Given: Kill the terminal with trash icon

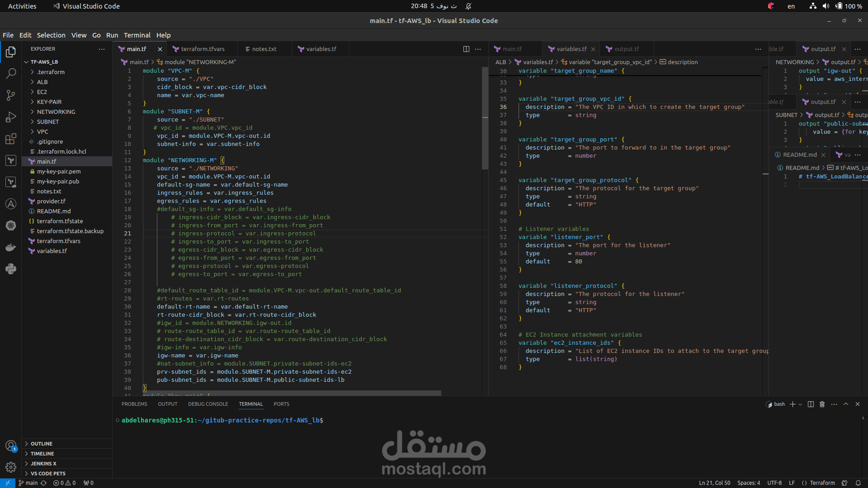Looking at the screenshot, I should 822,404.
